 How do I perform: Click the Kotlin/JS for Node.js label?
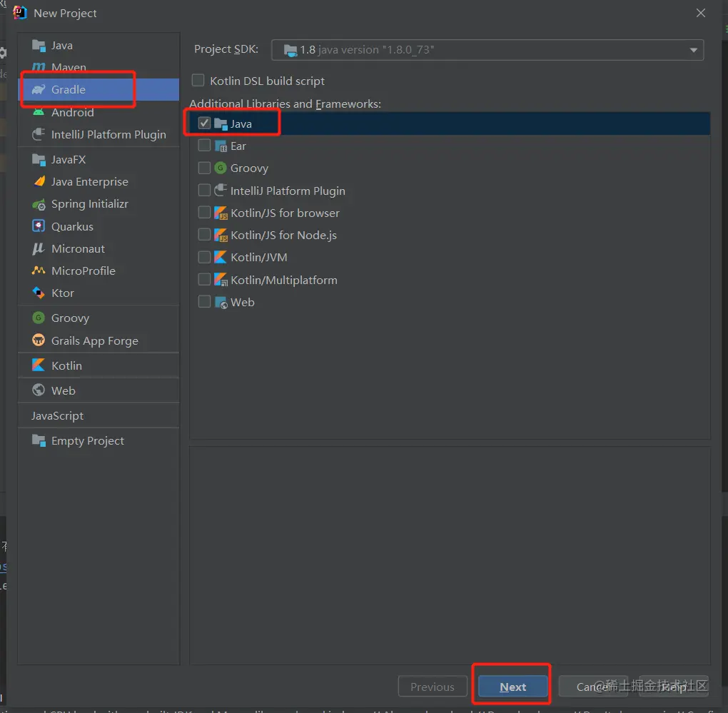(x=283, y=236)
